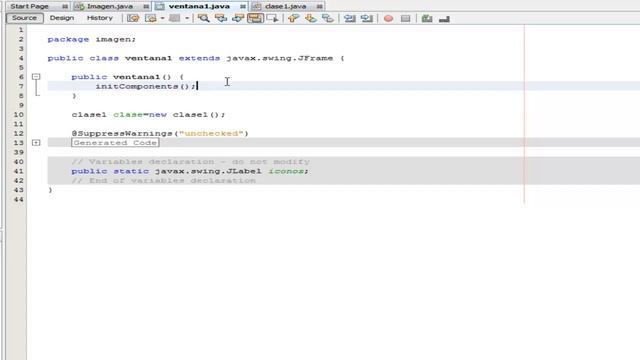The image size is (640, 360).
Task: Toggle the Rectangular Selection icon
Action: tap(272, 18)
